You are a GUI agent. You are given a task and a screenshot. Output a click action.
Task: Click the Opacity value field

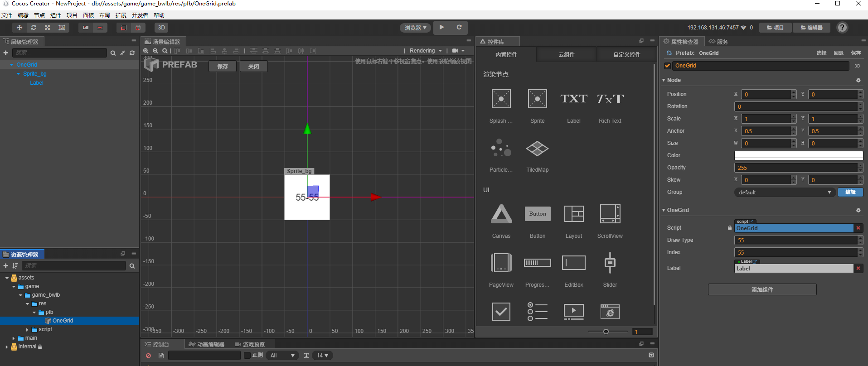pyautogui.click(x=796, y=168)
